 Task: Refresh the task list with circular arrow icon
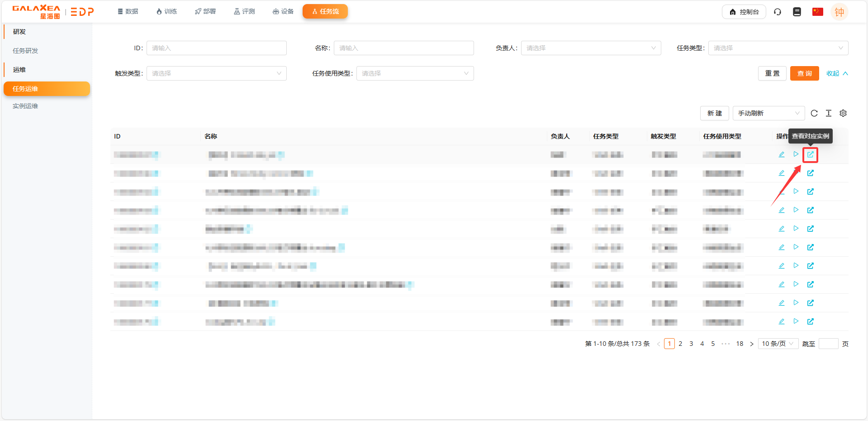point(814,113)
